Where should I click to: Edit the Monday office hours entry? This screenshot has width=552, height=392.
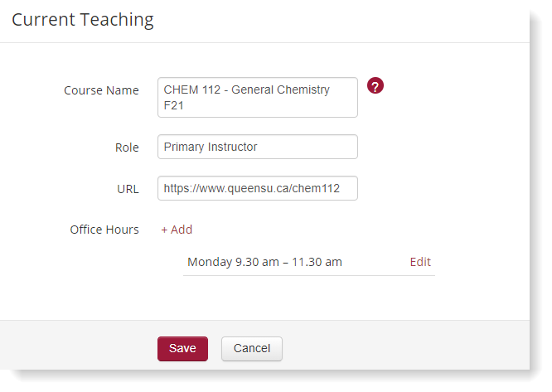[420, 262]
